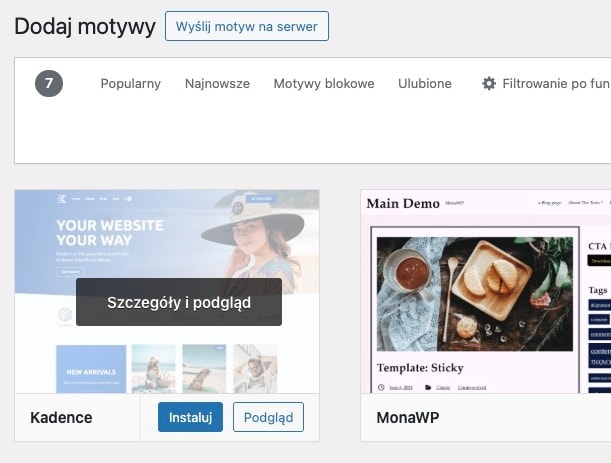Open the Ulubione tab
The image size is (611, 463).
[x=425, y=83]
